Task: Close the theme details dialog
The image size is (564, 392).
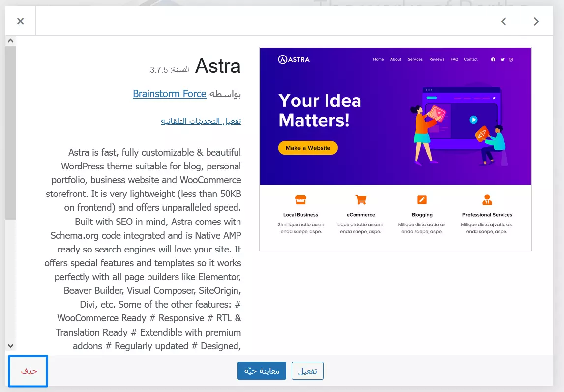Action: (x=20, y=21)
